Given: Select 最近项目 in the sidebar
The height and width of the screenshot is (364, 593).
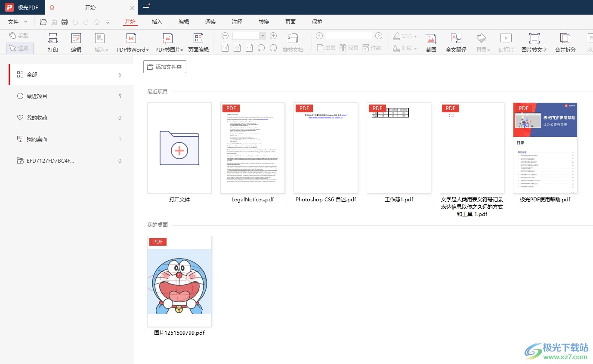Looking at the screenshot, I should (x=71, y=96).
